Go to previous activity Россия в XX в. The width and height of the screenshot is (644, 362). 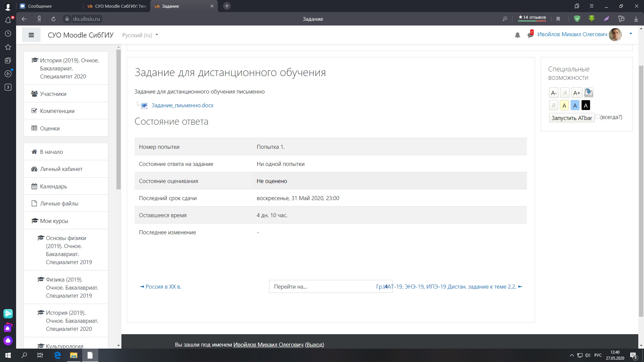pos(160,287)
